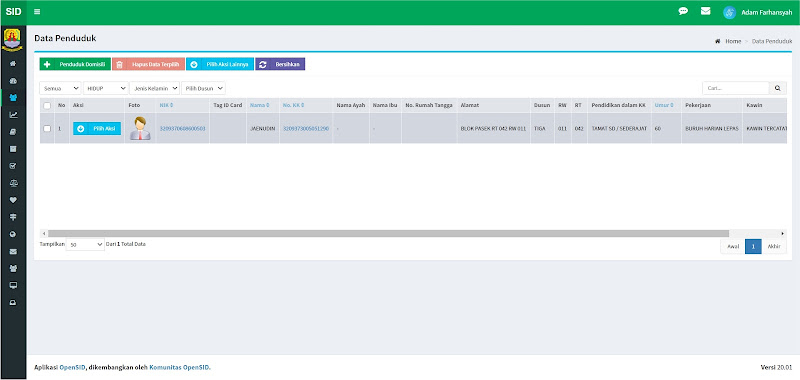Sort table by NIK column
800x380 pixels.
pyautogui.click(x=166, y=105)
